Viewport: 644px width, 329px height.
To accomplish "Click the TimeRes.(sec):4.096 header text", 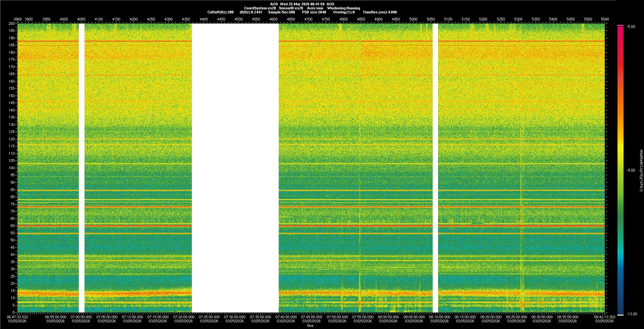I will click(x=380, y=12).
